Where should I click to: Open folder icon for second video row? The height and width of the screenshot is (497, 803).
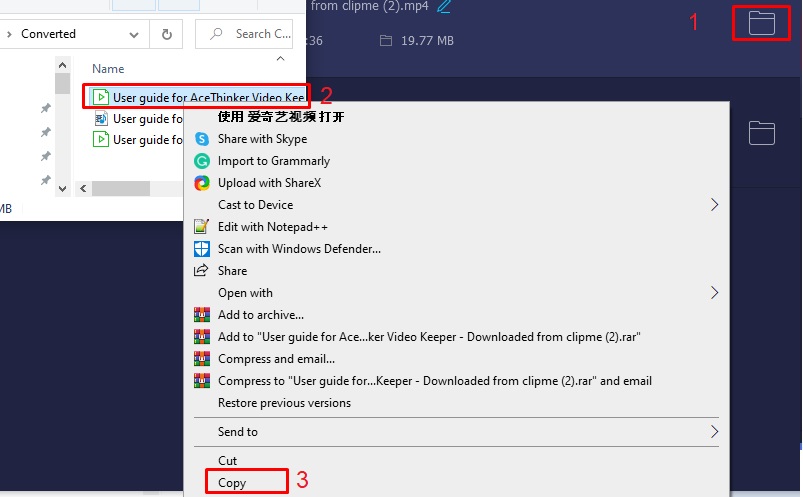pos(762,133)
